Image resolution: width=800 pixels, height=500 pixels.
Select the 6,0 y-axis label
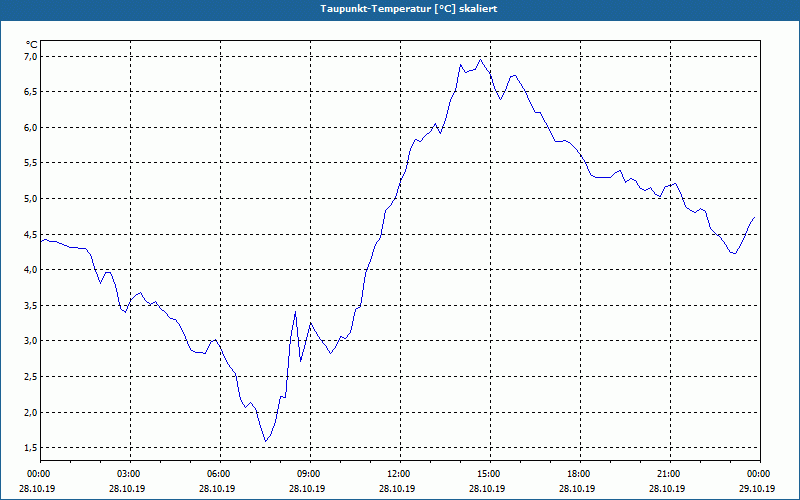pos(31,128)
